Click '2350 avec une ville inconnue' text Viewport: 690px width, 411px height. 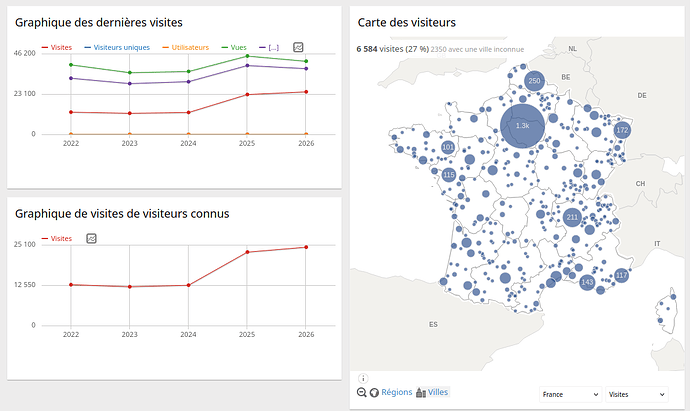click(x=477, y=49)
